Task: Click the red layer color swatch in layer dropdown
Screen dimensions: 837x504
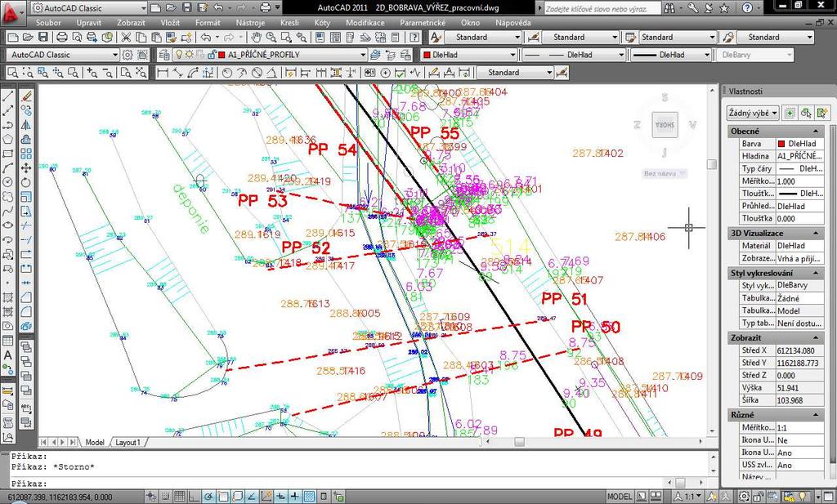Action: click(x=222, y=55)
